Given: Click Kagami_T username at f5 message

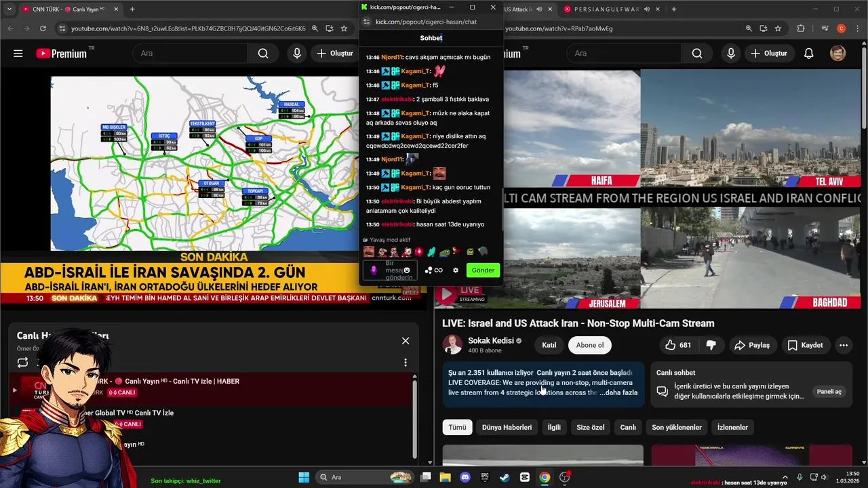Looking at the screenshot, I should [x=415, y=85].
